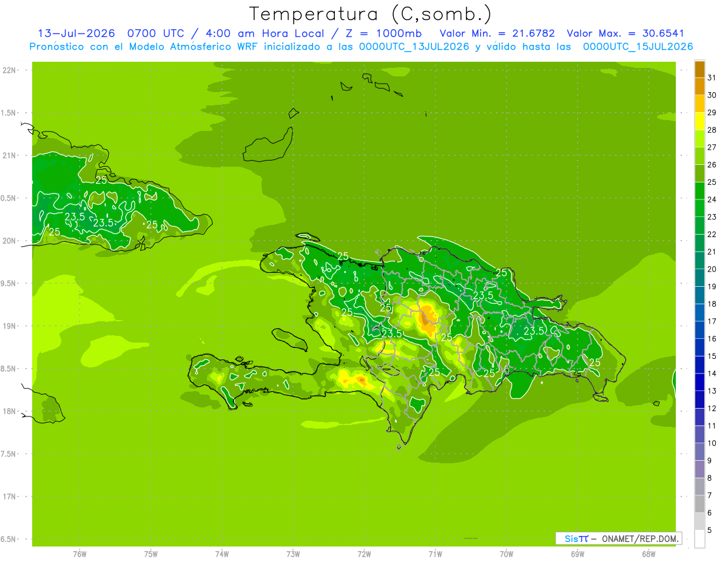Click the yellow swatch between 28 and 29

coord(699,121)
